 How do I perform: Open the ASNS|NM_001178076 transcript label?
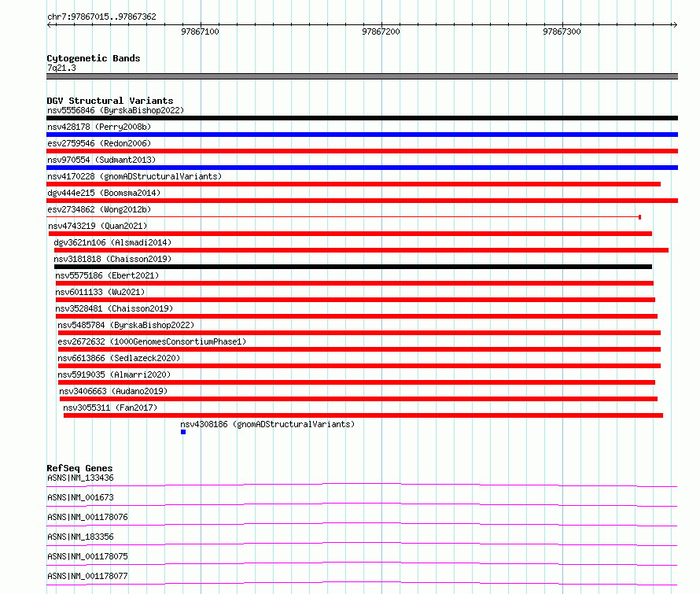click(87, 517)
